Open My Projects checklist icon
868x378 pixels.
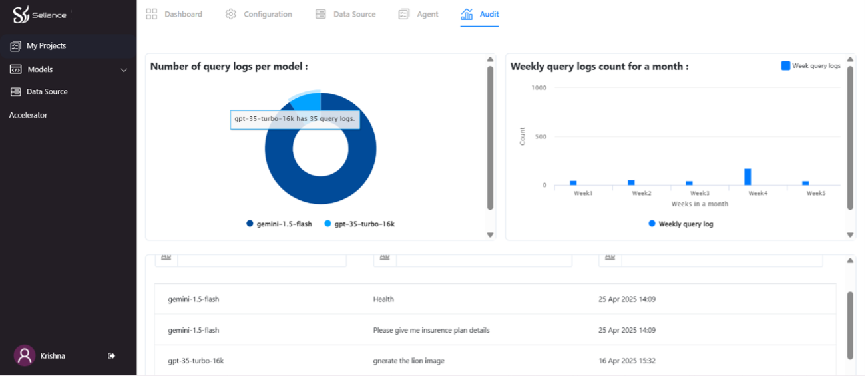pyautogui.click(x=15, y=46)
